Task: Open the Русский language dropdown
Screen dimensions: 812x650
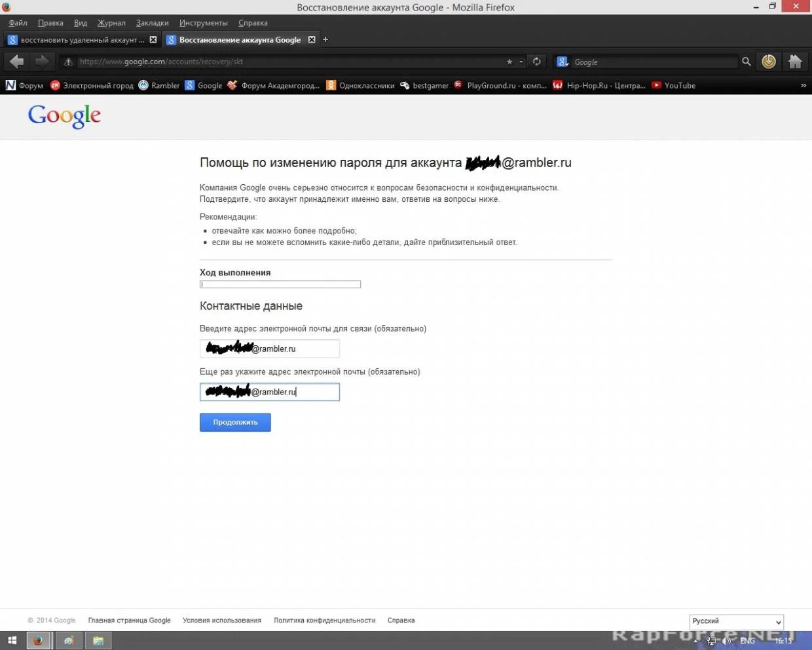Action: [x=737, y=621]
